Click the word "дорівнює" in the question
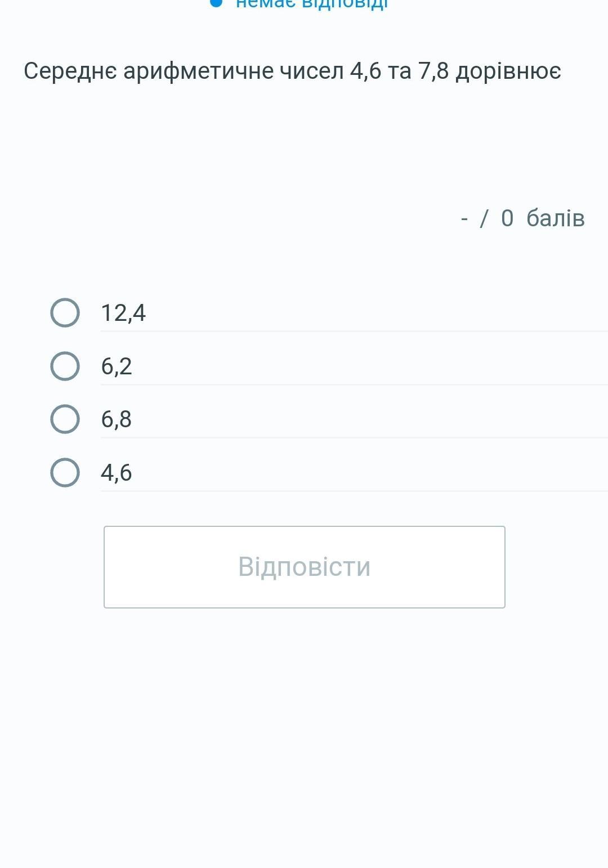Image resolution: width=608 pixels, height=868 pixels. point(508,71)
